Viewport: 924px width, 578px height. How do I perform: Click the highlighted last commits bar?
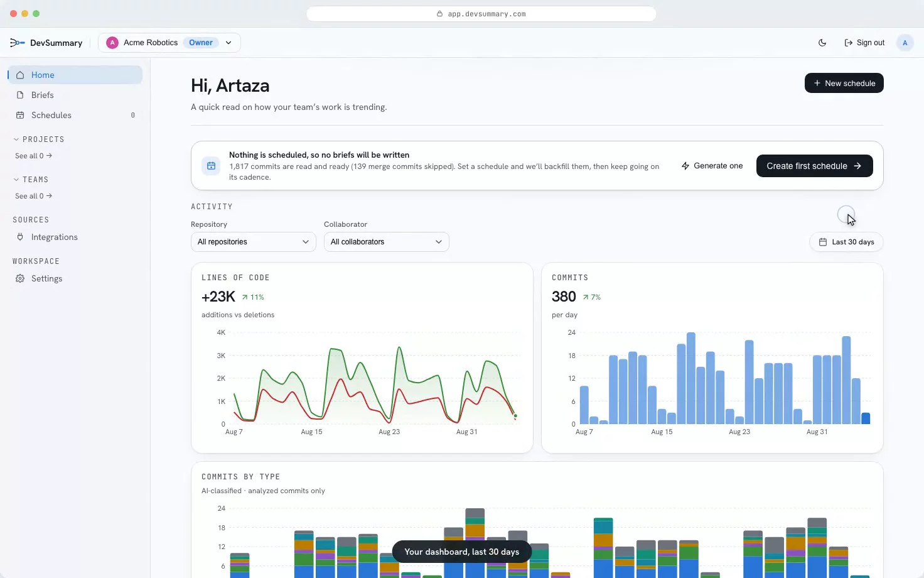pyautogui.click(x=866, y=418)
